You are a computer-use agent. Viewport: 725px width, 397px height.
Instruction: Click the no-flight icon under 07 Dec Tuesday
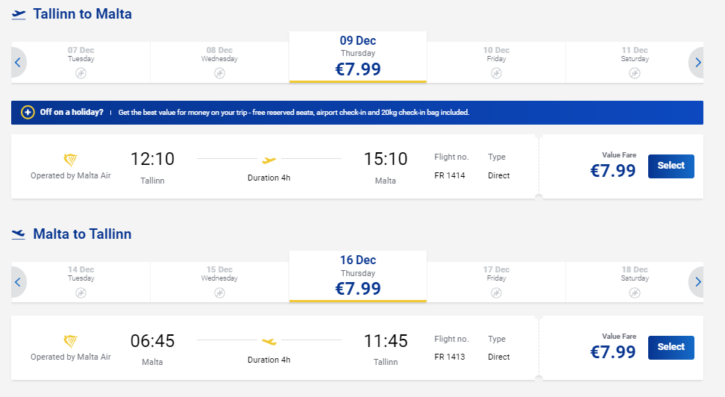(x=81, y=73)
